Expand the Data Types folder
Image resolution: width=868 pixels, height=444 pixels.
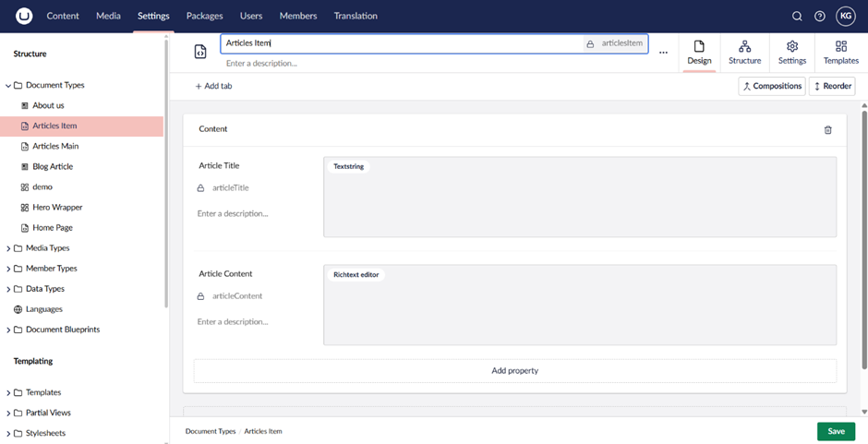(x=7, y=289)
